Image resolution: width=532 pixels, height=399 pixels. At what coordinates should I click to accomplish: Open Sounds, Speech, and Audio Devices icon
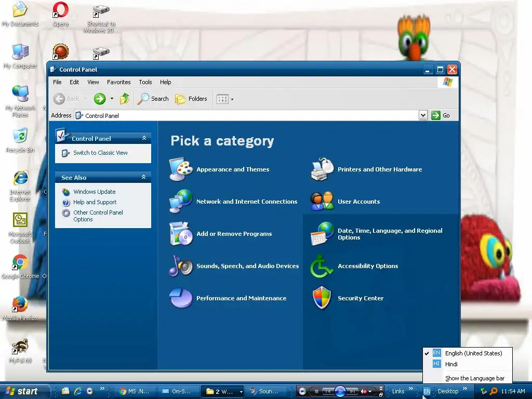(x=181, y=266)
